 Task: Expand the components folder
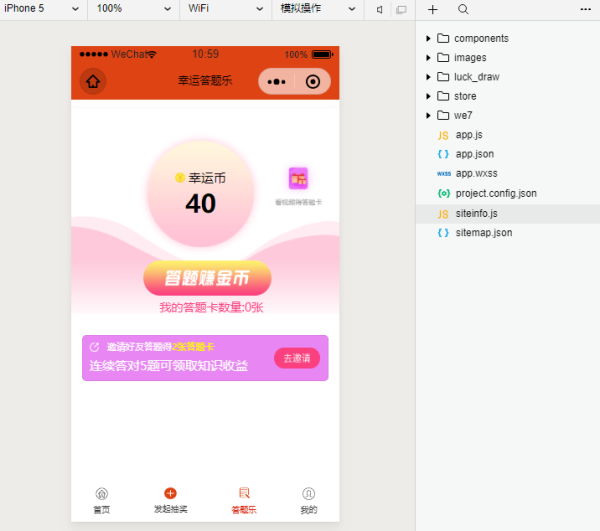coord(480,38)
